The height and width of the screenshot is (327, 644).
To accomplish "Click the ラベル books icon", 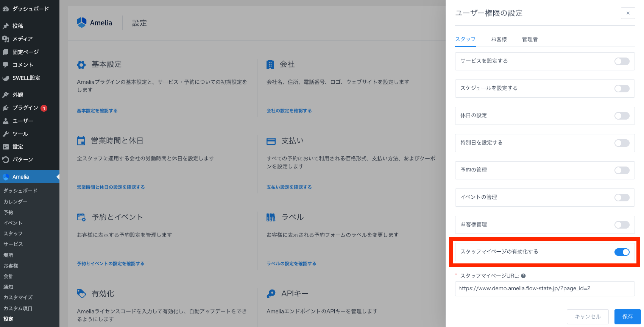I will [271, 217].
